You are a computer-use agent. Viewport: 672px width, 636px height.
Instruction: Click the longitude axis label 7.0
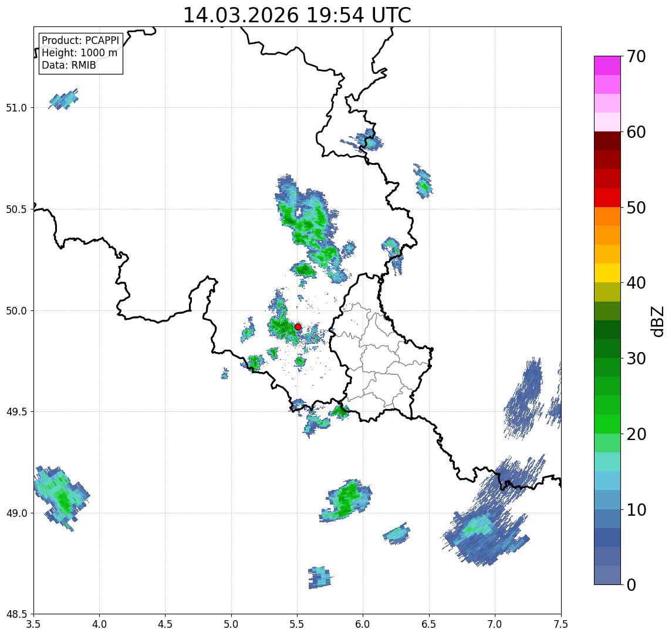tap(495, 624)
